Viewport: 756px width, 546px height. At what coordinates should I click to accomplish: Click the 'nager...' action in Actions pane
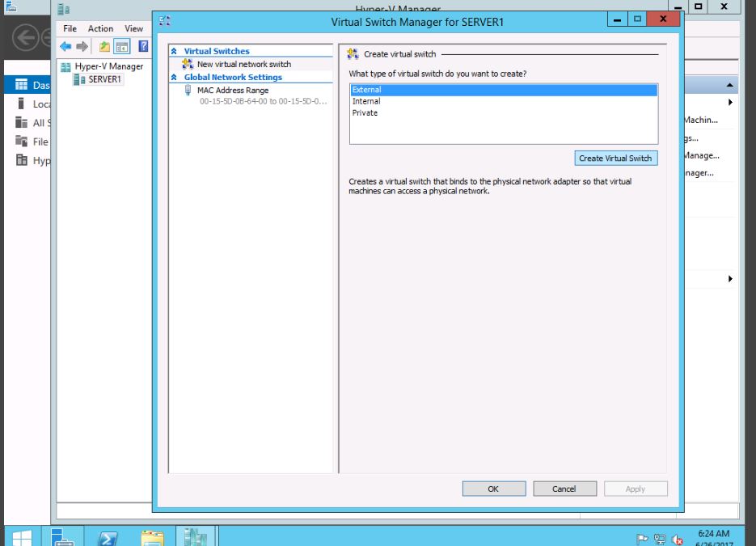699,172
